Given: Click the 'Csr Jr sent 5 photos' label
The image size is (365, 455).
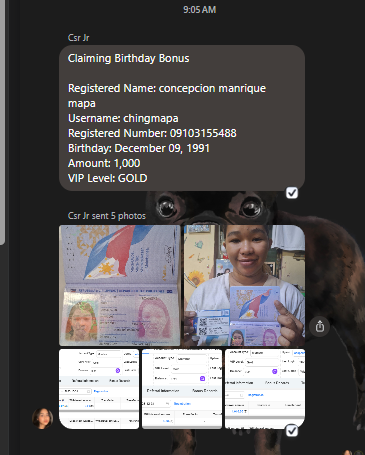Looking at the screenshot, I should (107, 216).
